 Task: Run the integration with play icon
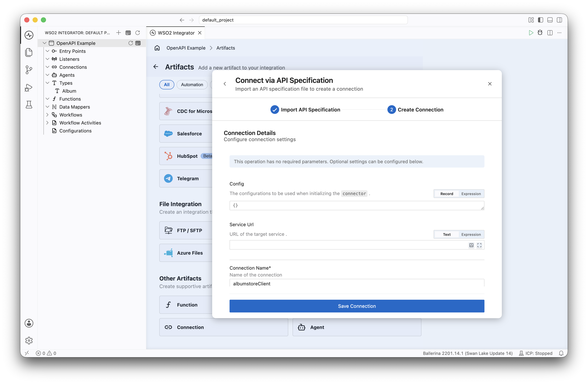click(x=531, y=33)
